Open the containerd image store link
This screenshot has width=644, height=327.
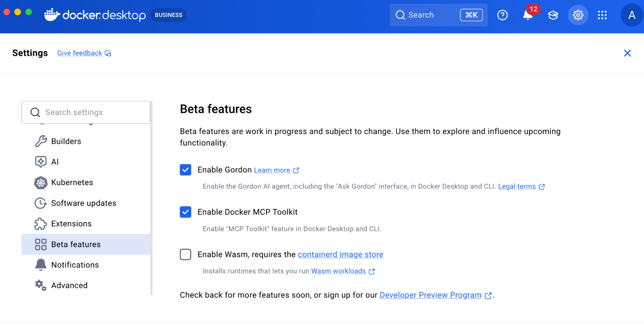point(340,255)
